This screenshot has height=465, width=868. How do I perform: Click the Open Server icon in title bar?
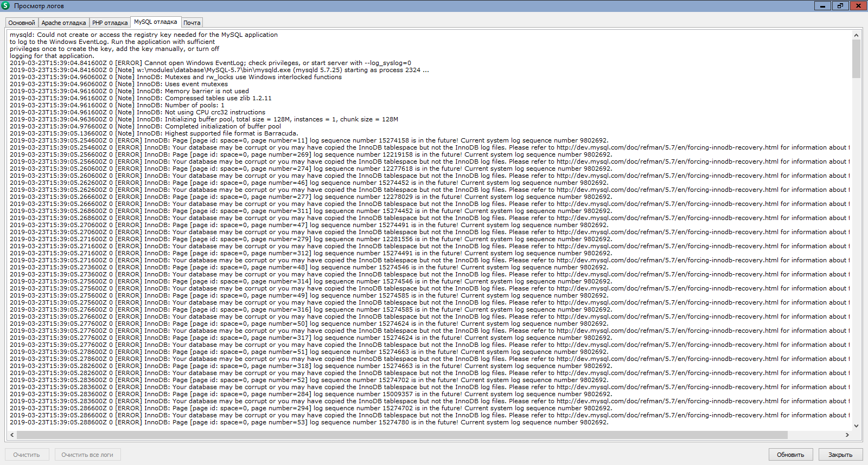[x=5, y=5]
